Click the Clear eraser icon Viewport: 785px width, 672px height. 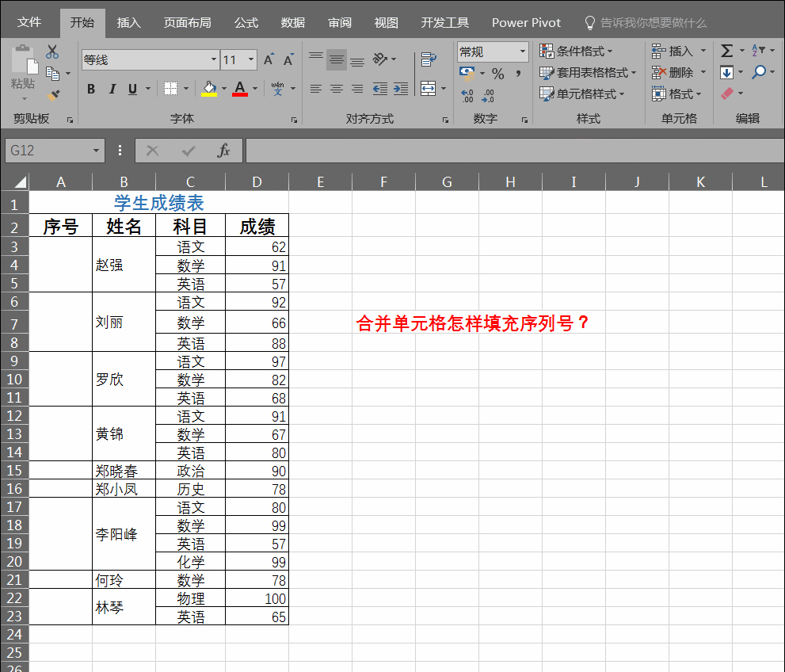(x=727, y=94)
